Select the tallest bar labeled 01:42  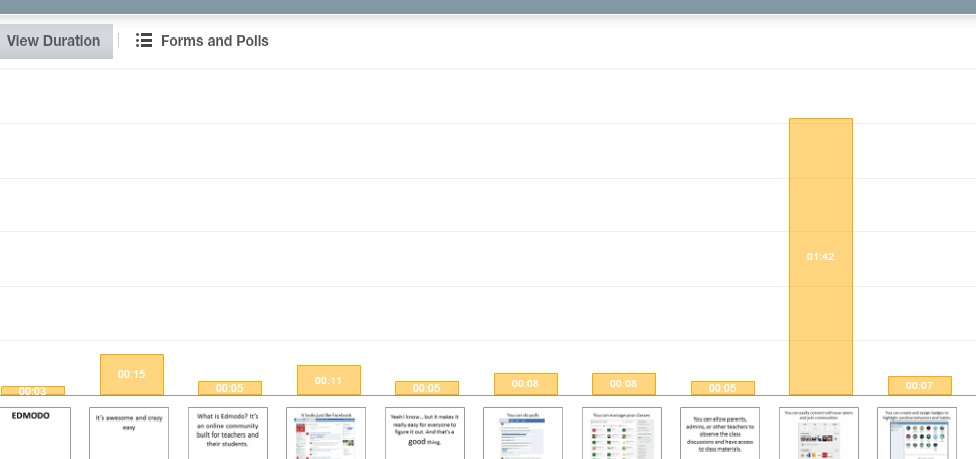coord(820,256)
